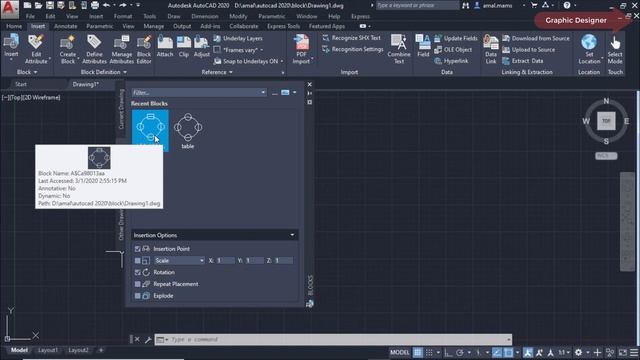Click the TOP face of ViewCube
Image resolution: width=640 pixels, height=360 pixels.
click(x=606, y=121)
